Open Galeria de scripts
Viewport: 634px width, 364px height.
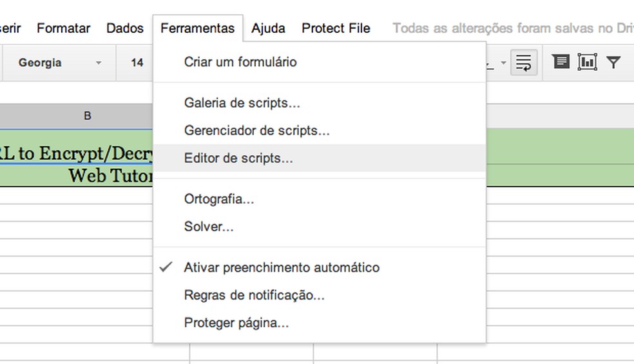242,103
